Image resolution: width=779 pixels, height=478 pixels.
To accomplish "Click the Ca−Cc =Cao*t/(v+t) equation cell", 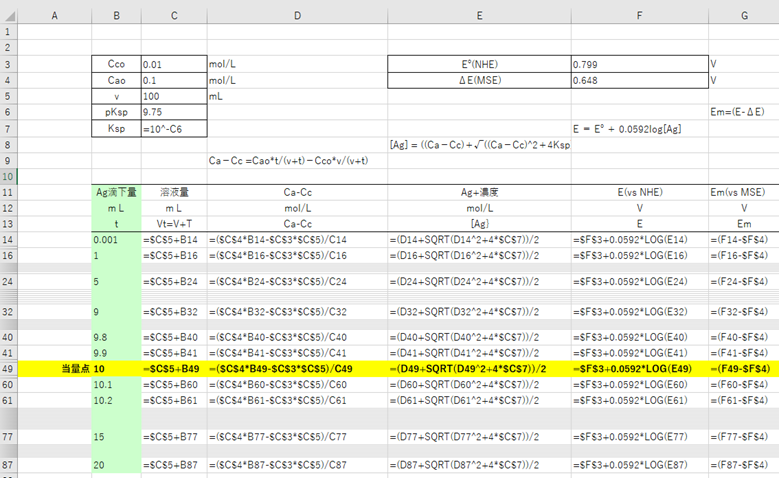I will coord(297,160).
